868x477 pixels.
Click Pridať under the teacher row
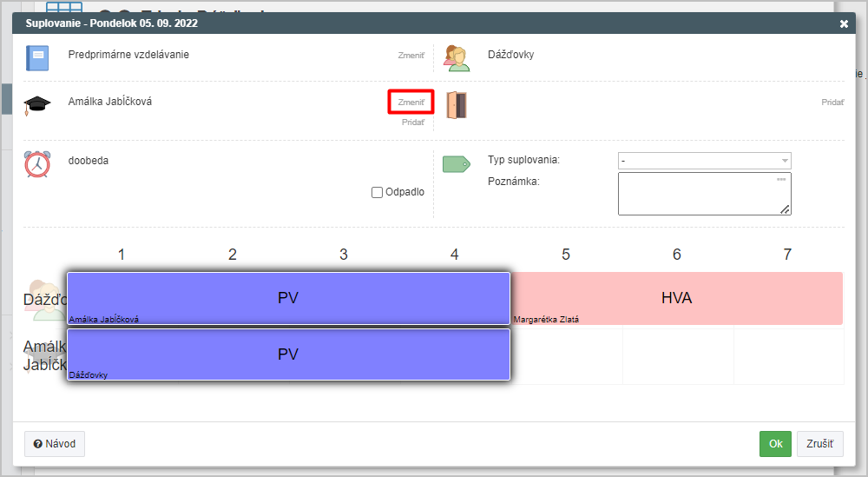(413, 123)
